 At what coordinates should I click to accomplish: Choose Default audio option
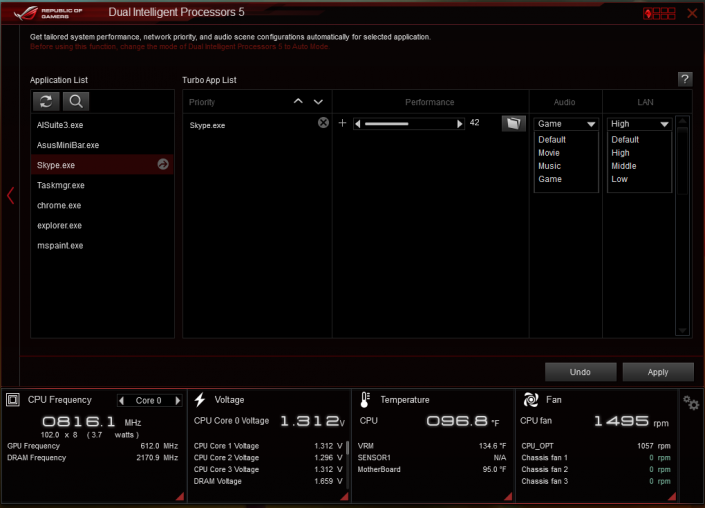(x=552, y=140)
